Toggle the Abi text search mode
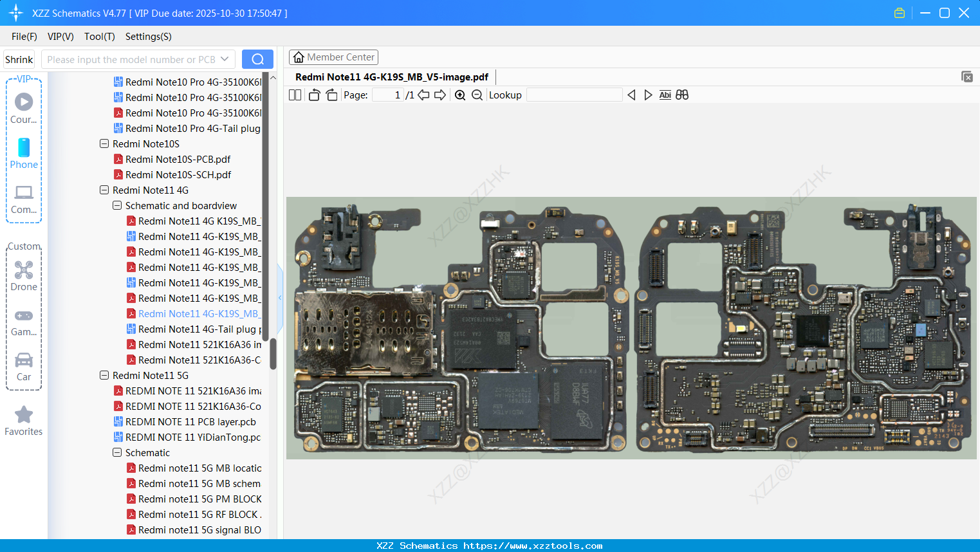Viewport: 980px width, 552px height. click(x=665, y=95)
